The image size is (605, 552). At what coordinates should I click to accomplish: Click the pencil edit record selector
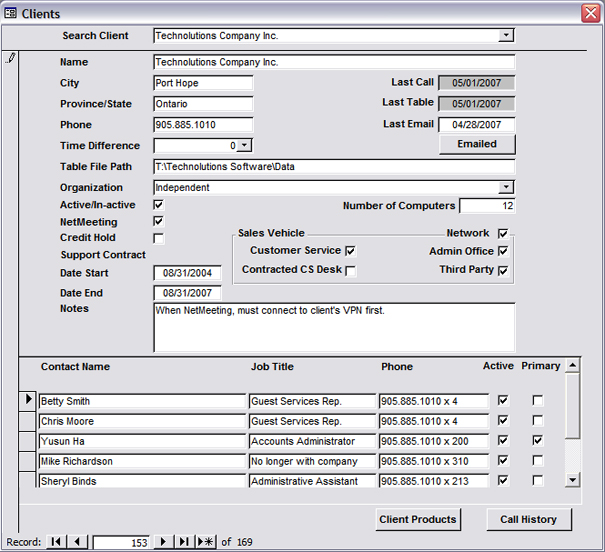coord(10,59)
